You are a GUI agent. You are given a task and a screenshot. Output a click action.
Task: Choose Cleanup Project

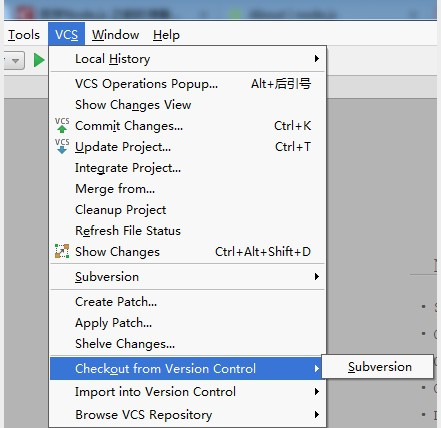[x=188, y=210]
